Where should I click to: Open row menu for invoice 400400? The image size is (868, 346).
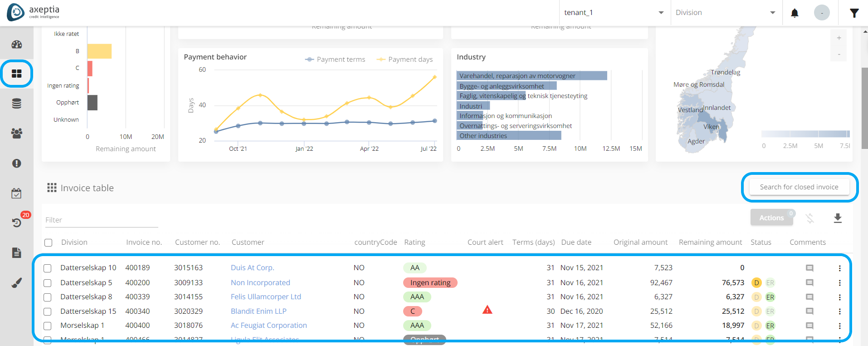click(839, 326)
